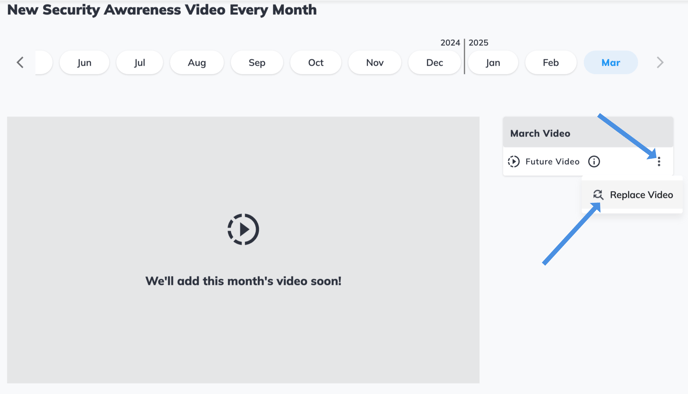
Task: Click the info icon beside Future Video
Action: (x=594, y=162)
